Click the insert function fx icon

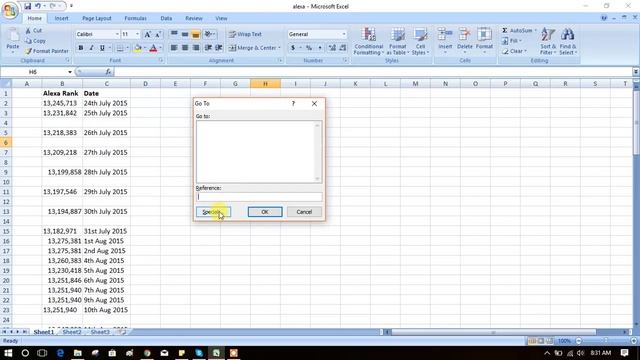tap(108, 72)
